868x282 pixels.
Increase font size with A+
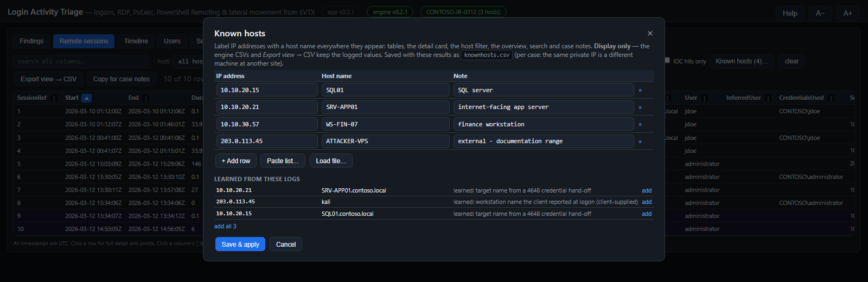(847, 13)
